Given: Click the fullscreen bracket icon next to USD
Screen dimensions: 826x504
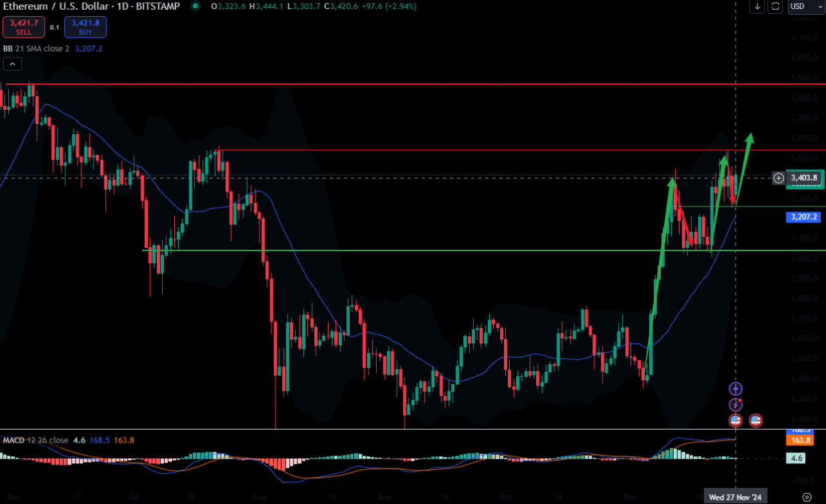Looking at the screenshot, I should [x=775, y=6].
